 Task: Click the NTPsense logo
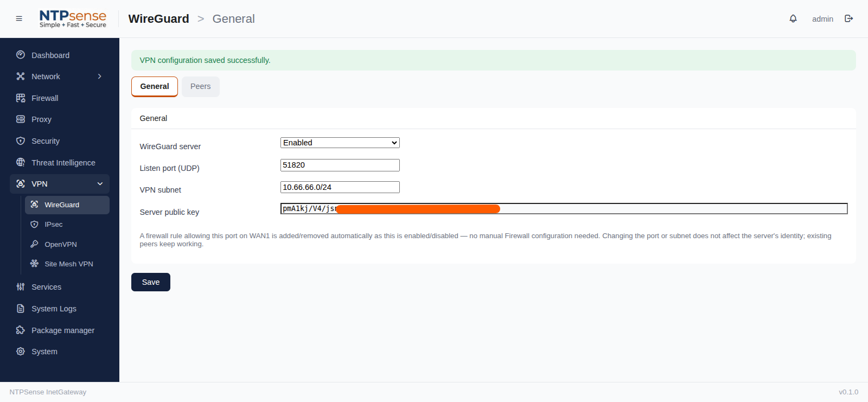[x=73, y=18]
